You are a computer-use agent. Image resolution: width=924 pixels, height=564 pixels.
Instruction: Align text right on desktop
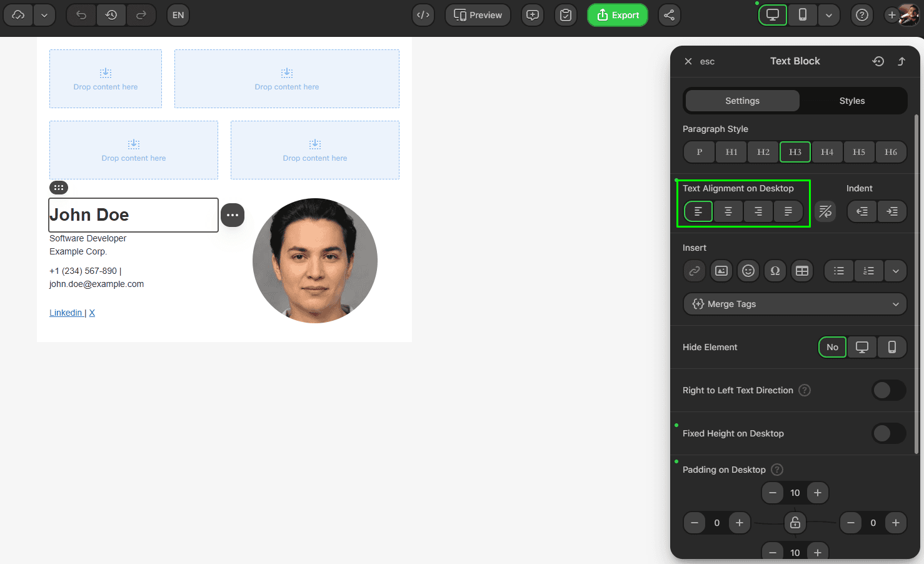(x=758, y=211)
